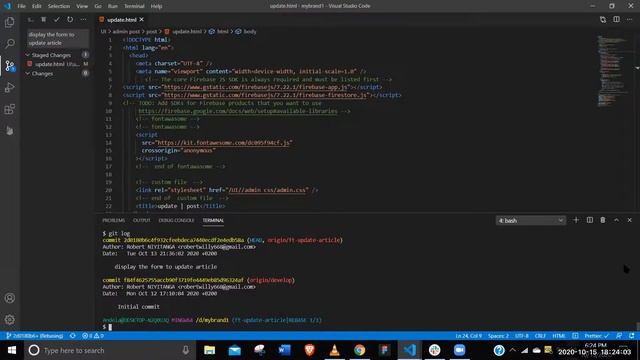The height and width of the screenshot is (360, 640).
Task: Open the Run menu
Action: [x=113, y=6]
